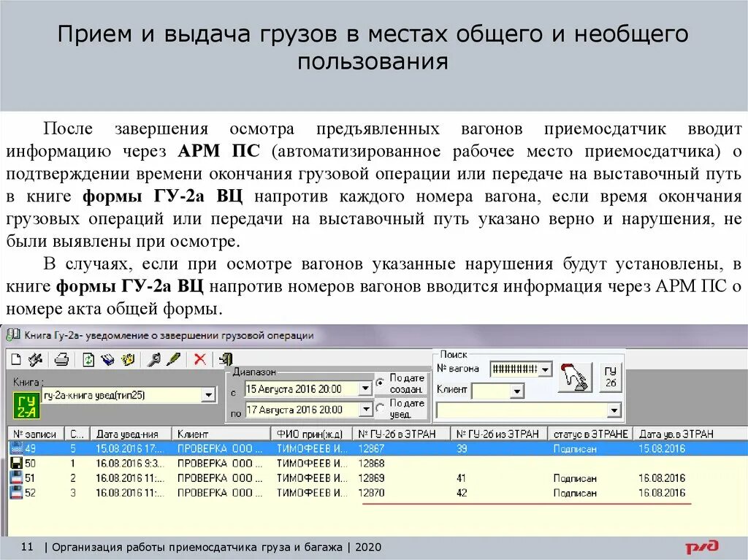Click the edit record icon beside new document
The width and height of the screenshot is (748, 560).
coord(35,359)
